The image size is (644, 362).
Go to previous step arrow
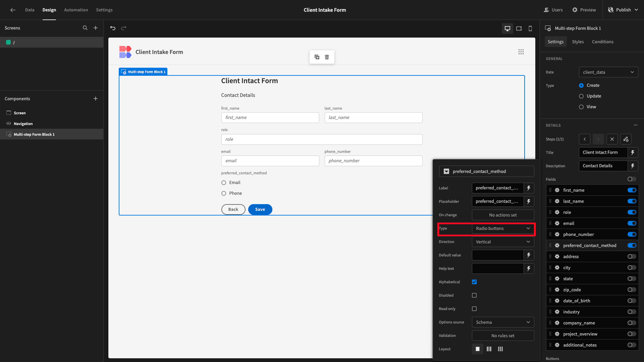click(x=584, y=139)
